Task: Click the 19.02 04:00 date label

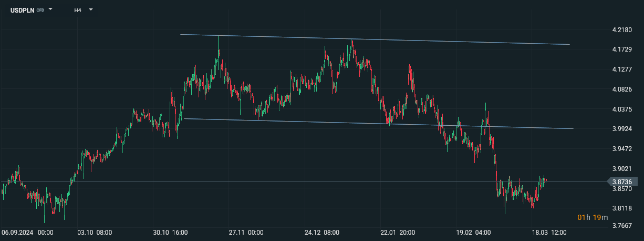Action: point(473,232)
